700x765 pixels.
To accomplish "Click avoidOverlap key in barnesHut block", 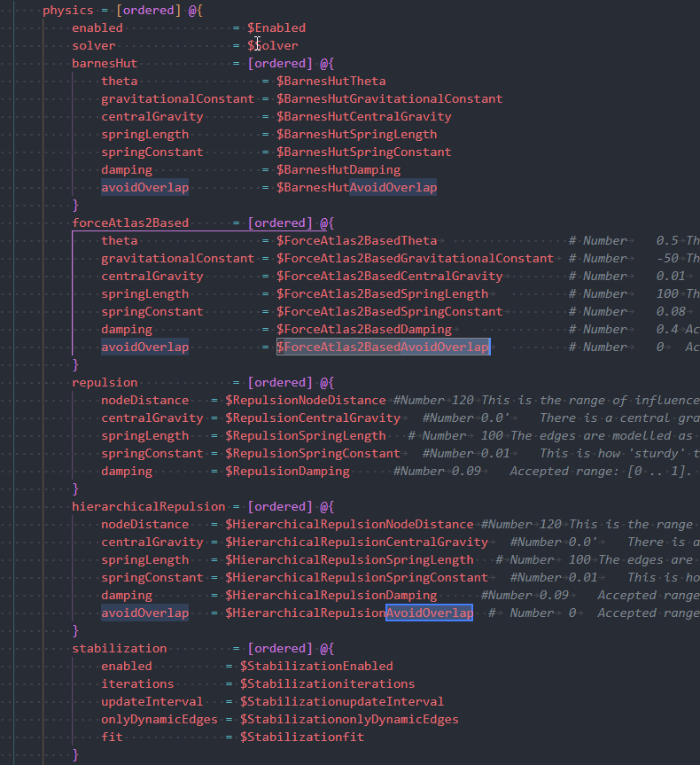I will click(x=145, y=187).
